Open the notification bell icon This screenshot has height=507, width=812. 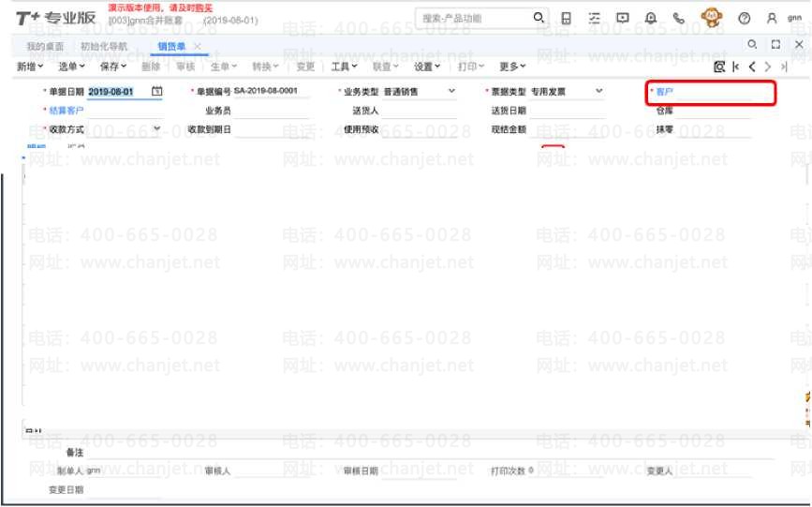pyautogui.click(x=650, y=18)
